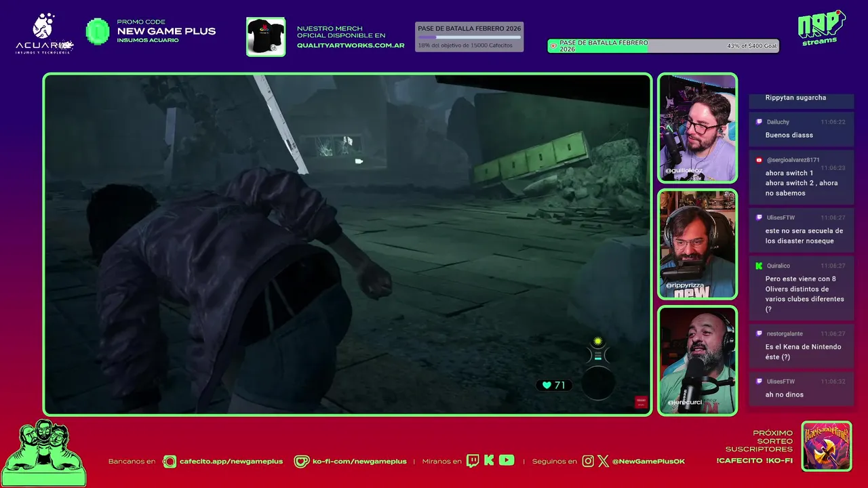Click the Cafecitos battle pass progress bar

point(469,37)
